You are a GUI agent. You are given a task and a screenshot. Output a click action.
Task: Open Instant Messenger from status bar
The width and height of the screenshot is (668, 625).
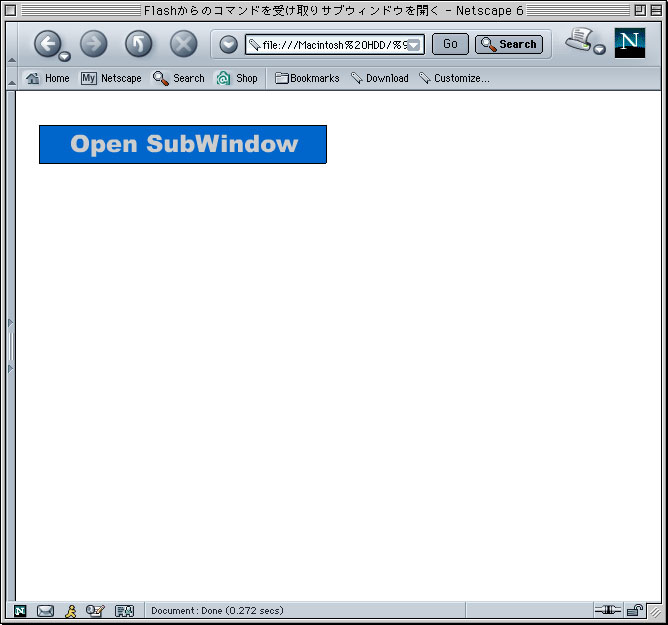pyautogui.click(x=70, y=611)
